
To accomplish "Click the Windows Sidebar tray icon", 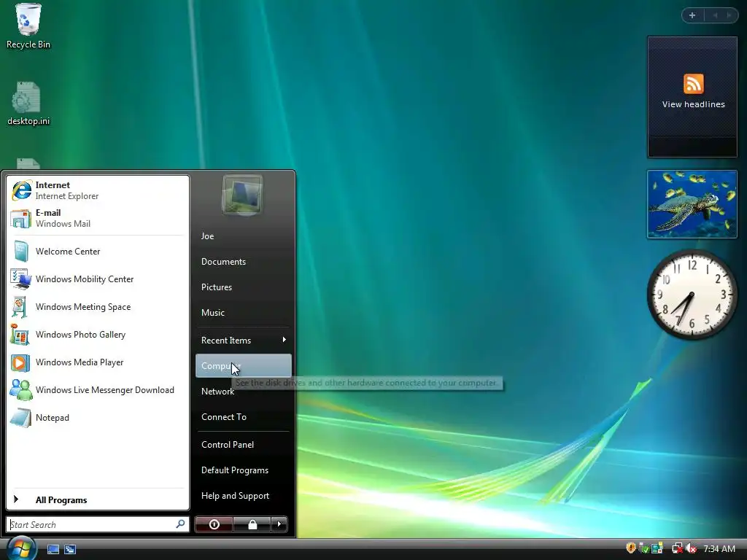I will [657, 548].
